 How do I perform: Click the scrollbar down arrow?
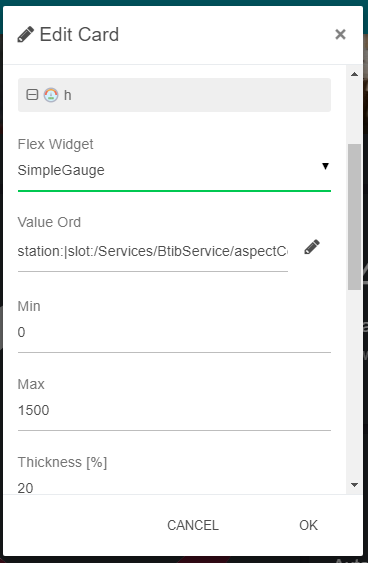point(354,485)
